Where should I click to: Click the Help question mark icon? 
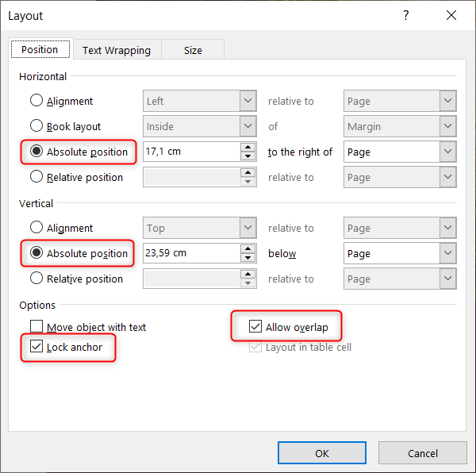(x=406, y=15)
